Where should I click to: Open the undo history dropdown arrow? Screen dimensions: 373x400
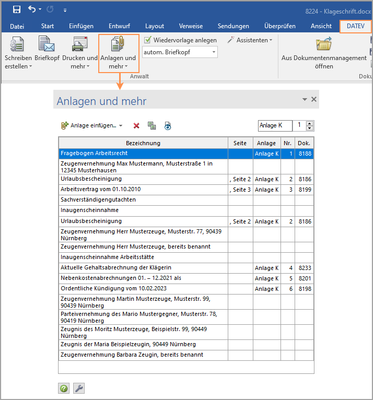[40, 10]
